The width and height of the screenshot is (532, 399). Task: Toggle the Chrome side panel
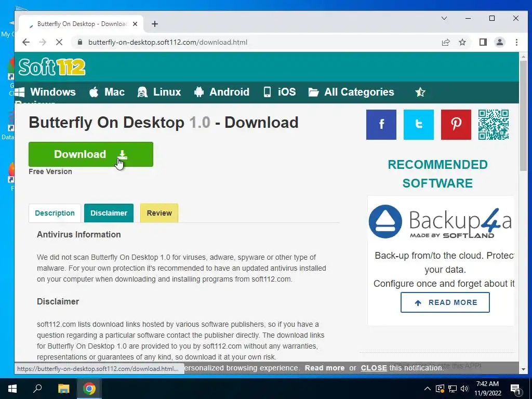coord(483,42)
